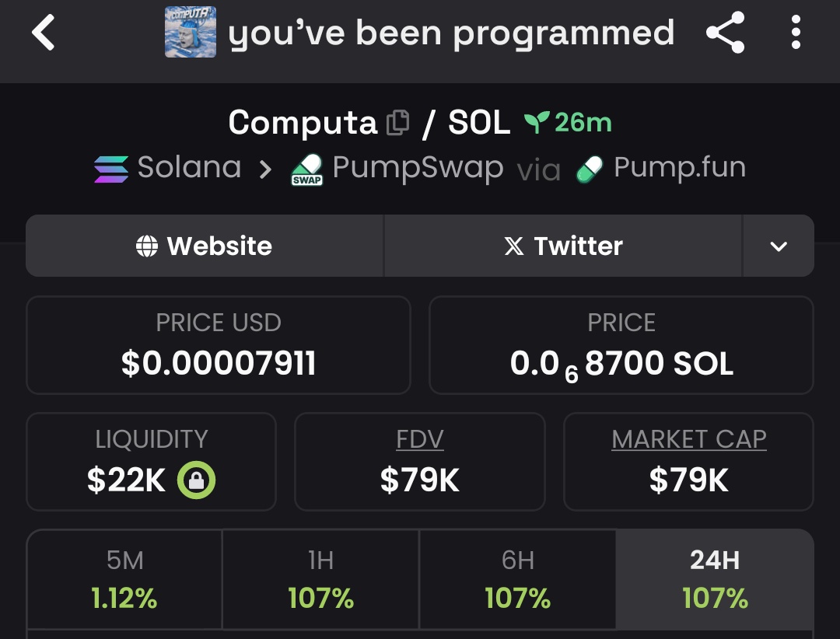Viewport: 840px width, 639px height.
Task: Tap the back arrow icon
Action: click(x=44, y=34)
